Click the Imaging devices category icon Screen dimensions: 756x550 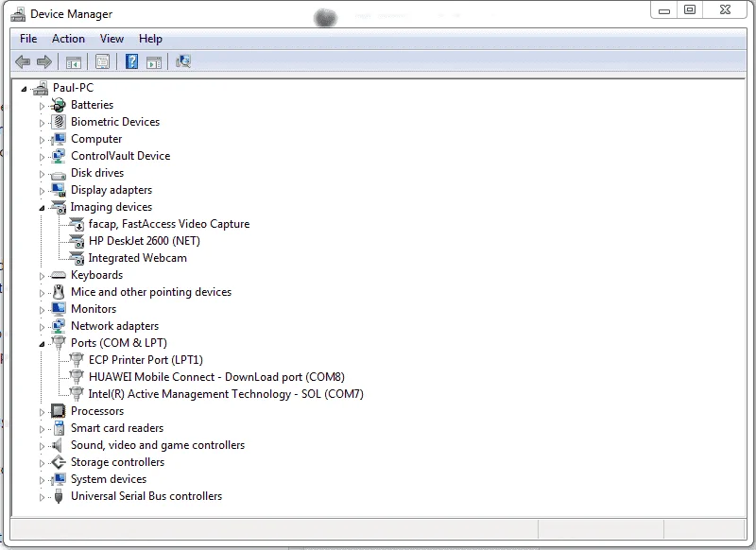tap(59, 207)
